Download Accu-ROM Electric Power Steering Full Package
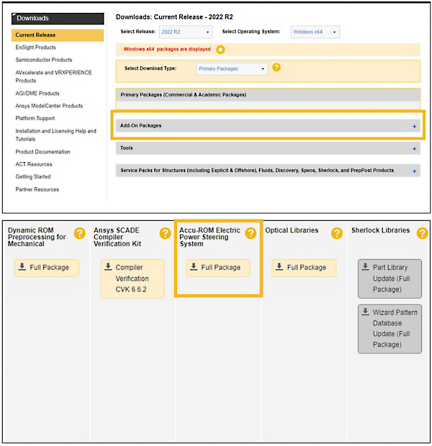Viewport: 432px width, 446px height. point(218,268)
